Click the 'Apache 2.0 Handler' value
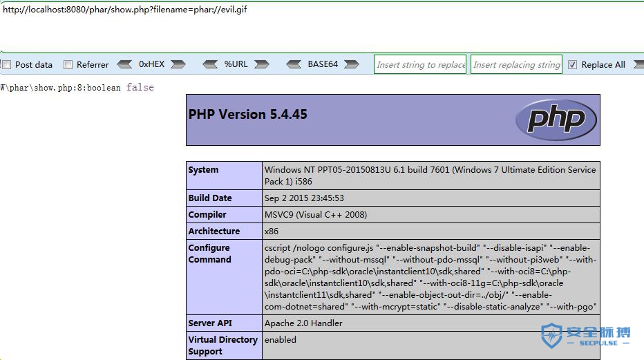 click(x=303, y=323)
